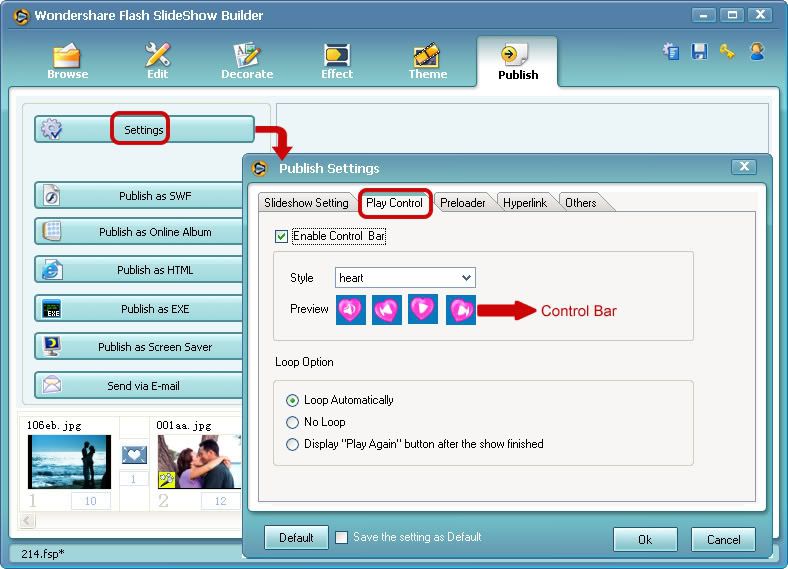Open the Decorate step icon
Image resolution: width=788 pixels, height=569 pixels.
click(247, 61)
